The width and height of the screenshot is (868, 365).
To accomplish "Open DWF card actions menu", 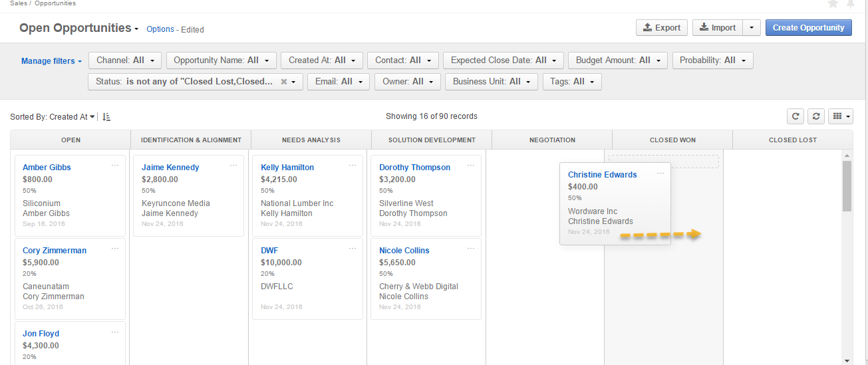I will pyautogui.click(x=353, y=248).
